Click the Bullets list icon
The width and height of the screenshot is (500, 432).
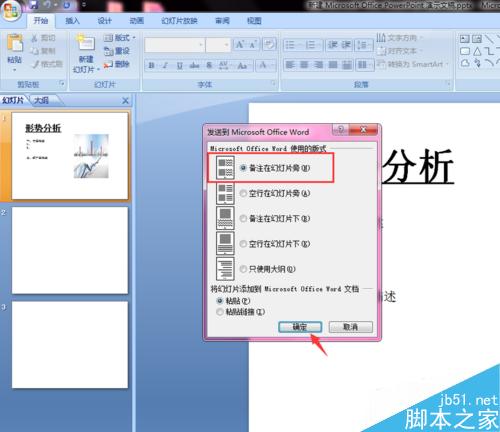tap(290, 45)
